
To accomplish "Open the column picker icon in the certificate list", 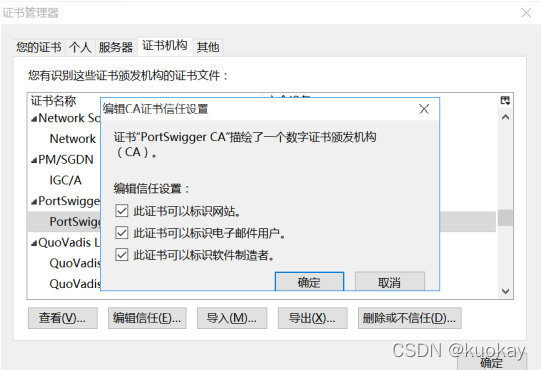I will pos(505,100).
